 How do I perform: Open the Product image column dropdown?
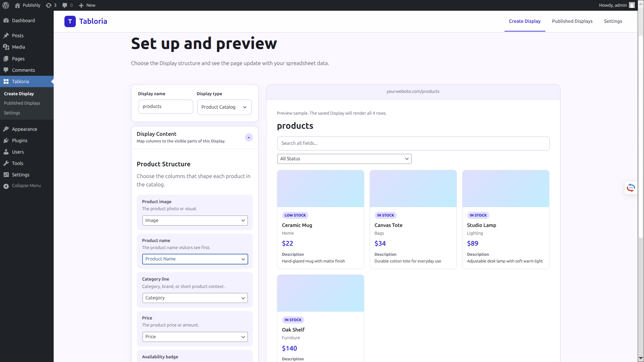(x=195, y=221)
